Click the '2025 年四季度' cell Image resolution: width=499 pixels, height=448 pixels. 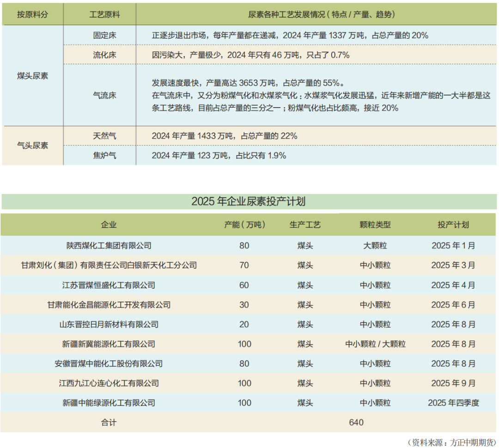454,403
